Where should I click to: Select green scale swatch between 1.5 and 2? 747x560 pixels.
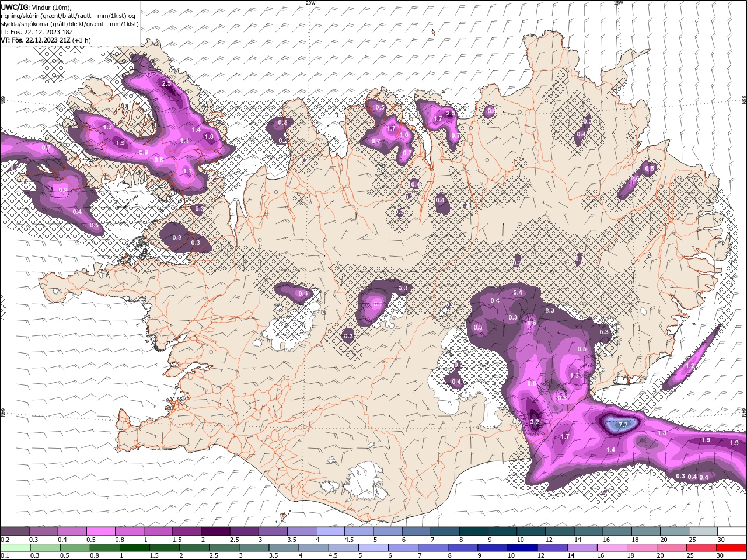coord(164,548)
